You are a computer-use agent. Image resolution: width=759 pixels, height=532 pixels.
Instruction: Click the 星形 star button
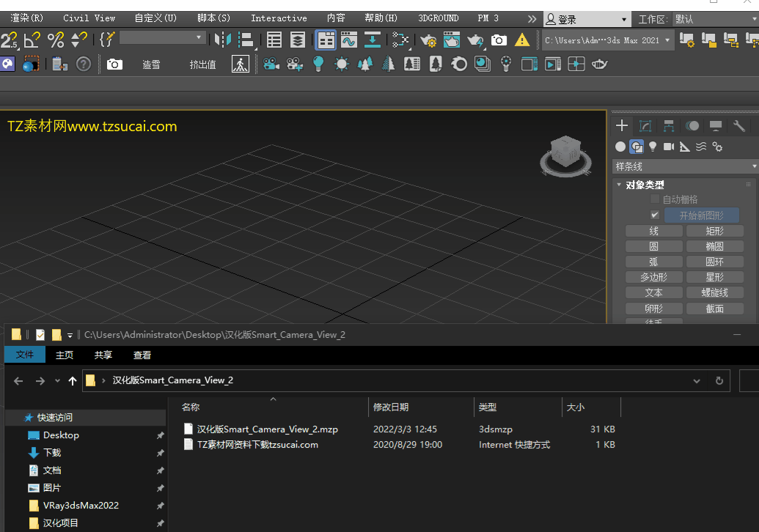[x=714, y=277]
